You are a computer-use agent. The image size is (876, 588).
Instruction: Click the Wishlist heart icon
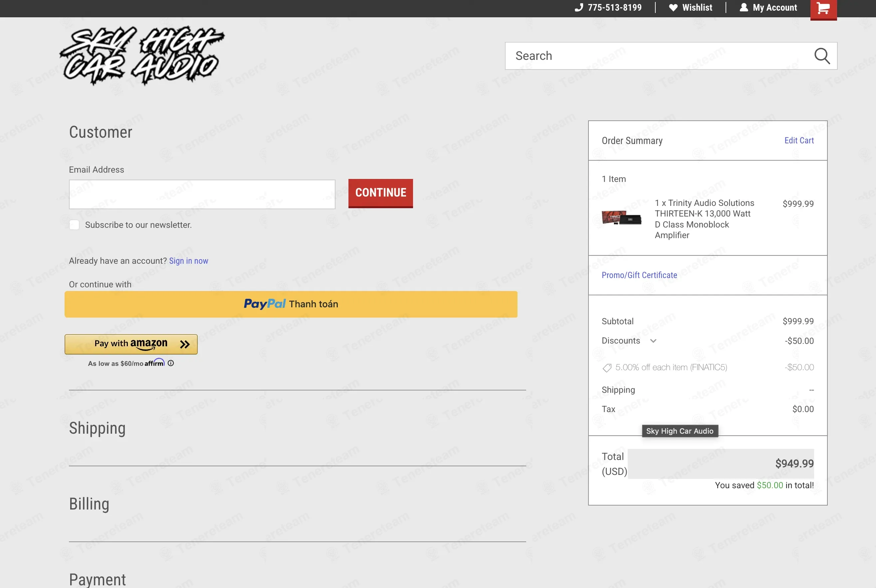[673, 8]
